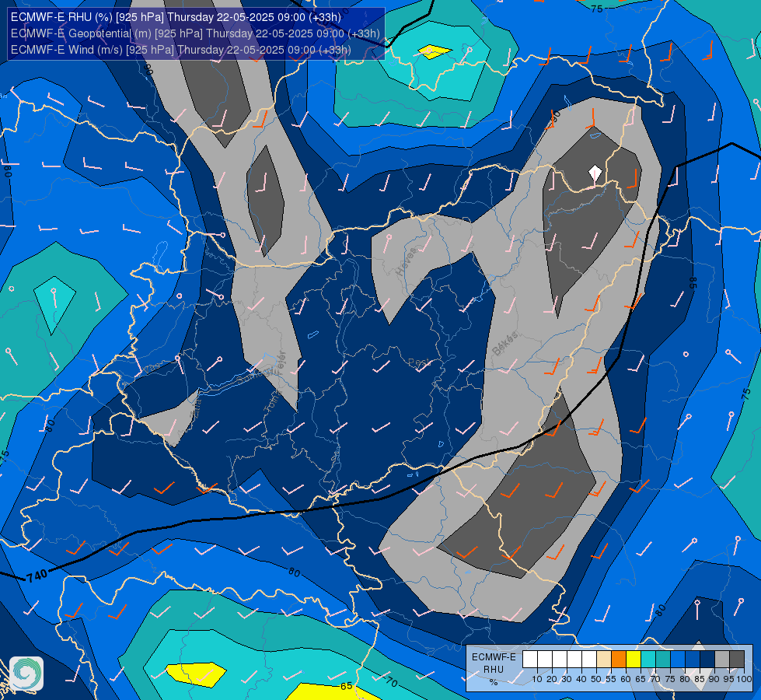This screenshot has height=700, width=761.
Task: Select the orange 55–60% legend swatch
Action: (619, 660)
